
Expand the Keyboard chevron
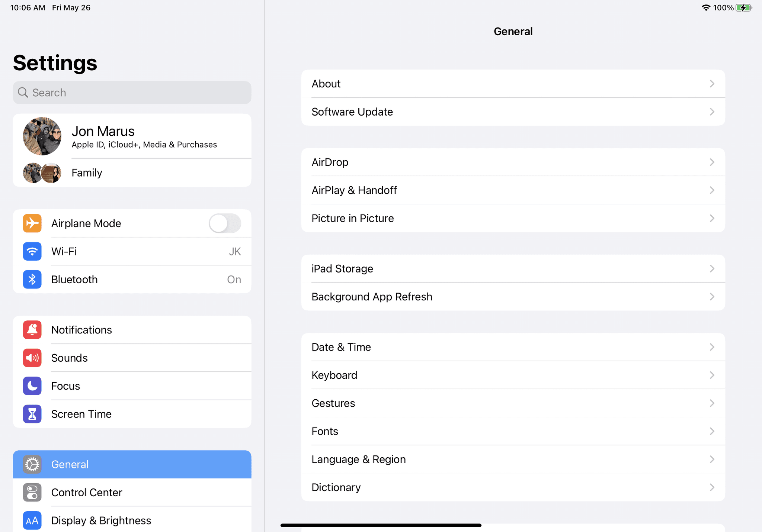tap(712, 375)
